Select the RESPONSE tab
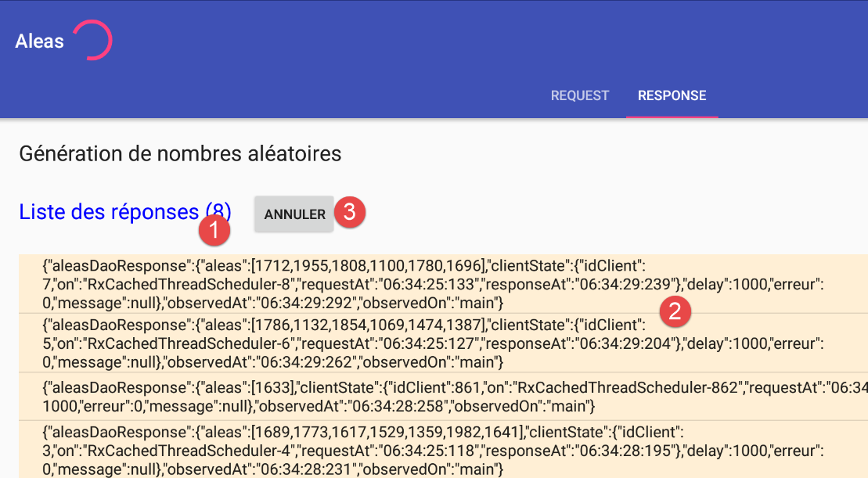Screen dimensions: 868x478 pos(672,95)
